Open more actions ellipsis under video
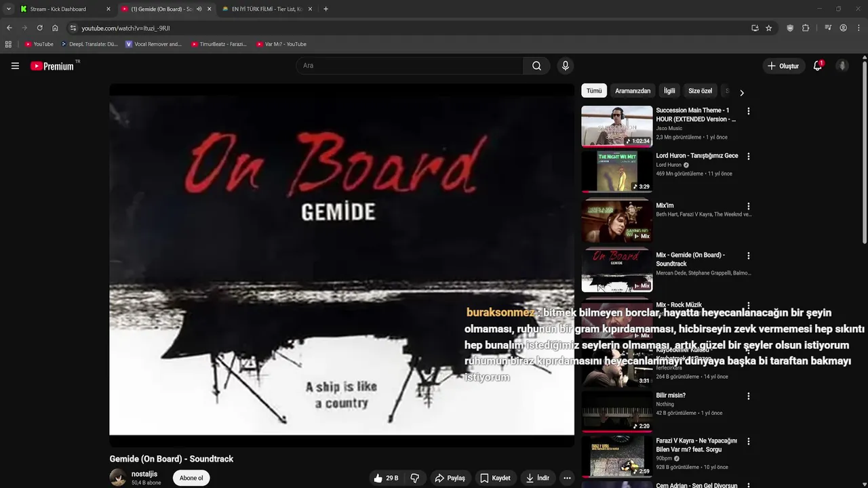This screenshot has height=488, width=868. pyautogui.click(x=567, y=478)
